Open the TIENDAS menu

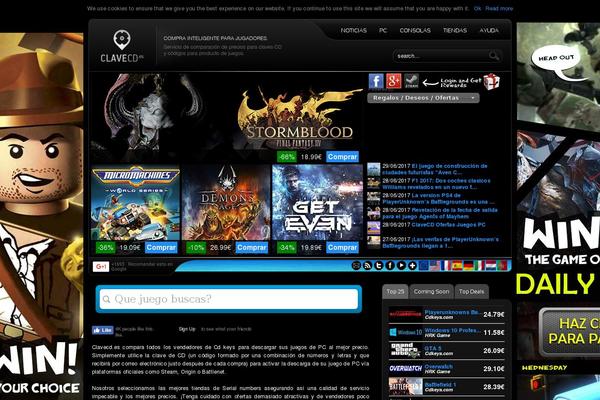(455, 30)
